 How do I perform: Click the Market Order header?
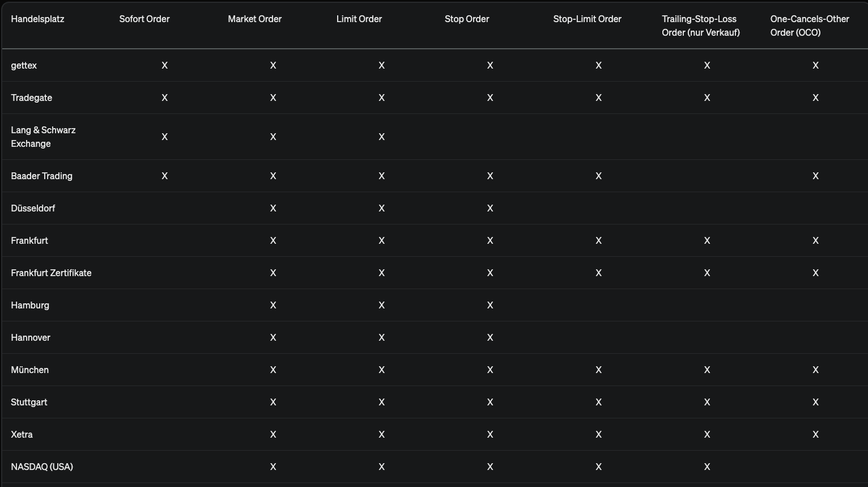(x=254, y=19)
